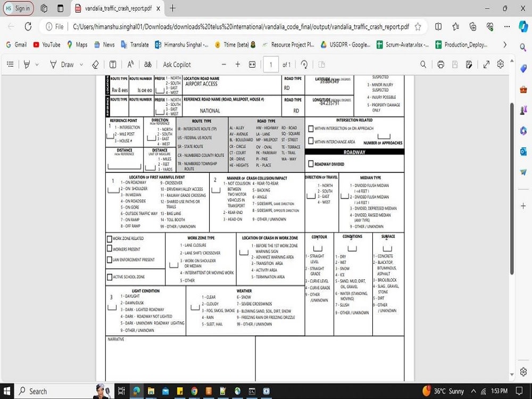Check the Workers Present box

tap(109, 248)
